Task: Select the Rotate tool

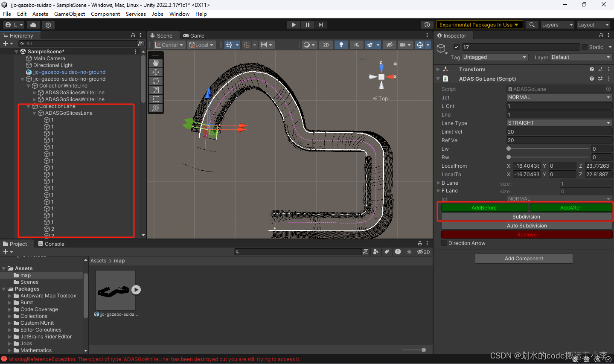Action: (x=156, y=81)
